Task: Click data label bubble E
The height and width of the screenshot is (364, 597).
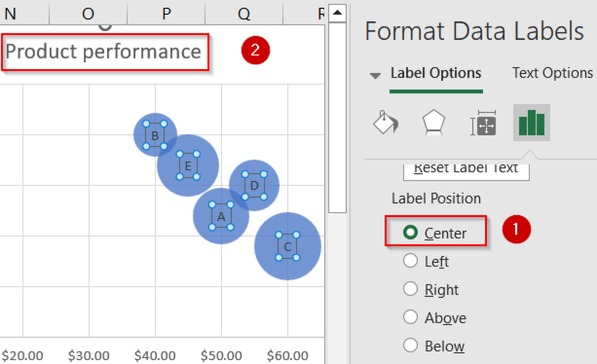Action: point(188,166)
